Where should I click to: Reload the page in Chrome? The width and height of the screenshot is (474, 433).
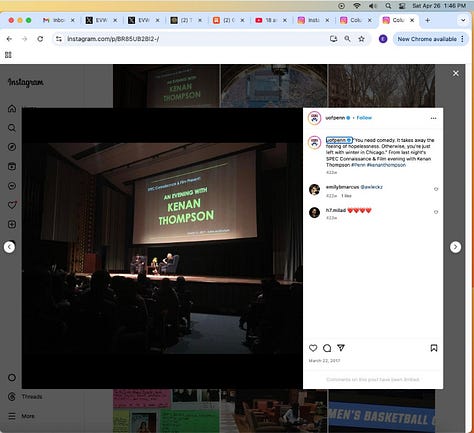point(40,39)
